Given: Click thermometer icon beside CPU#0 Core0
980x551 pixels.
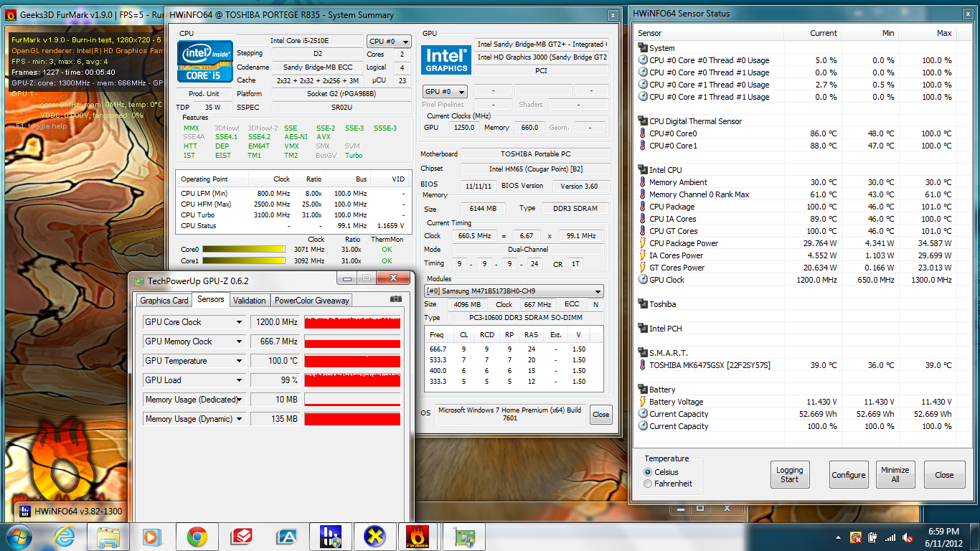Looking at the screenshot, I should click(643, 133).
